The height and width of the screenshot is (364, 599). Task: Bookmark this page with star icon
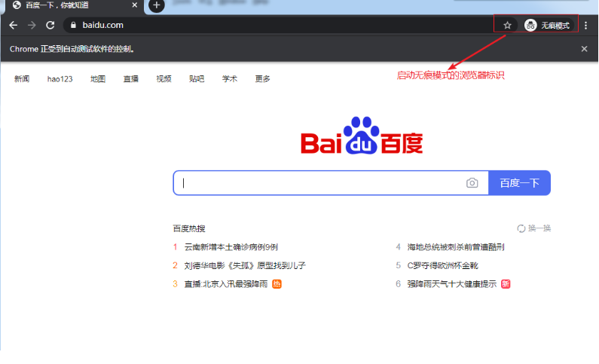click(x=507, y=26)
